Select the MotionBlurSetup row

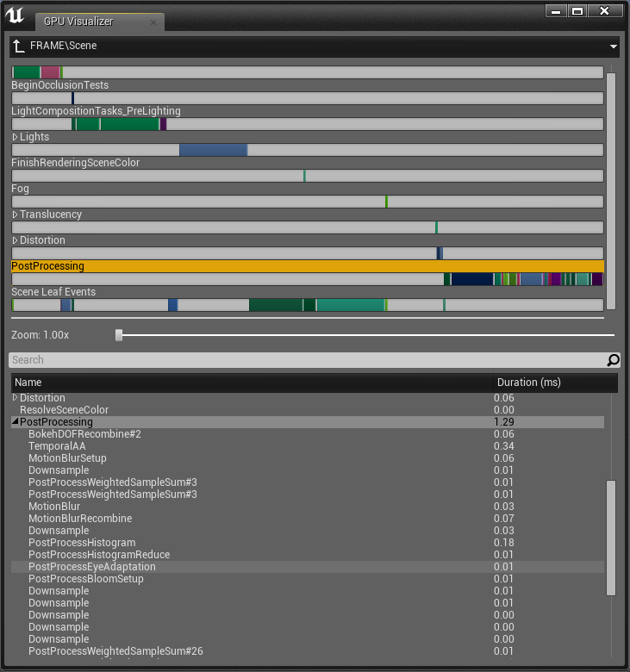(308, 458)
